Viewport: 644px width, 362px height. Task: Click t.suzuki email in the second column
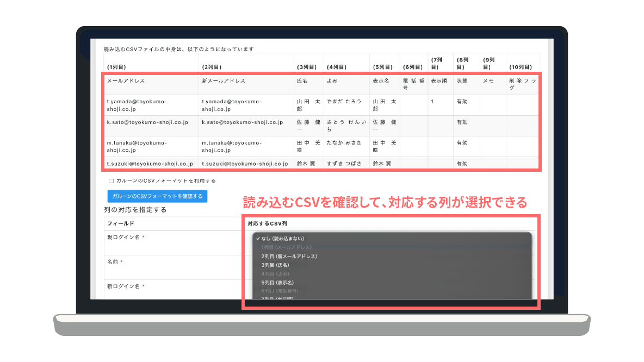246,164
